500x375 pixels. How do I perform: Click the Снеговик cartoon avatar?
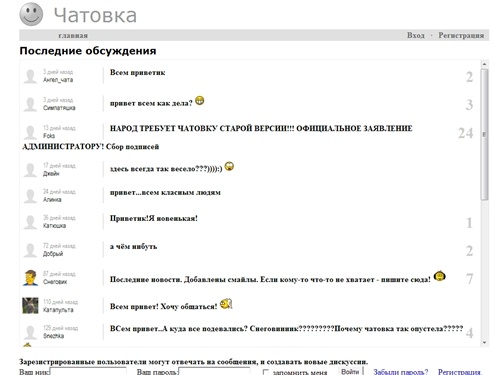30,278
